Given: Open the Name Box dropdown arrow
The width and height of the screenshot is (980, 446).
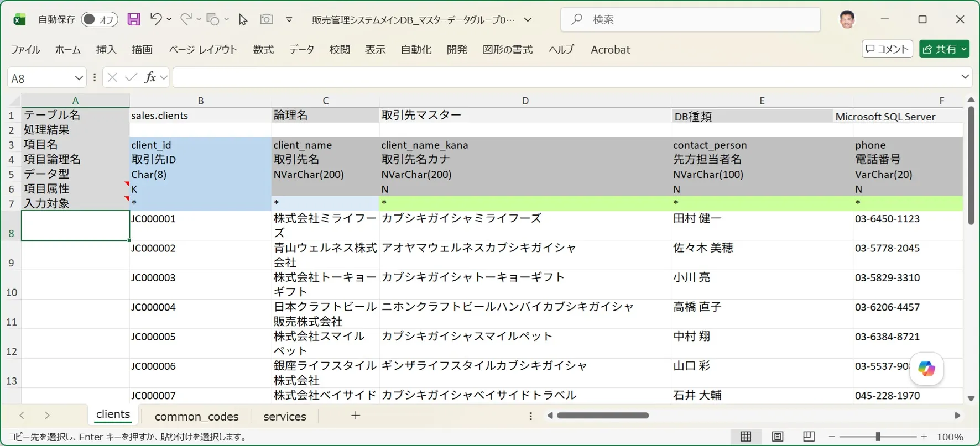Looking at the screenshot, I should (79, 78).
